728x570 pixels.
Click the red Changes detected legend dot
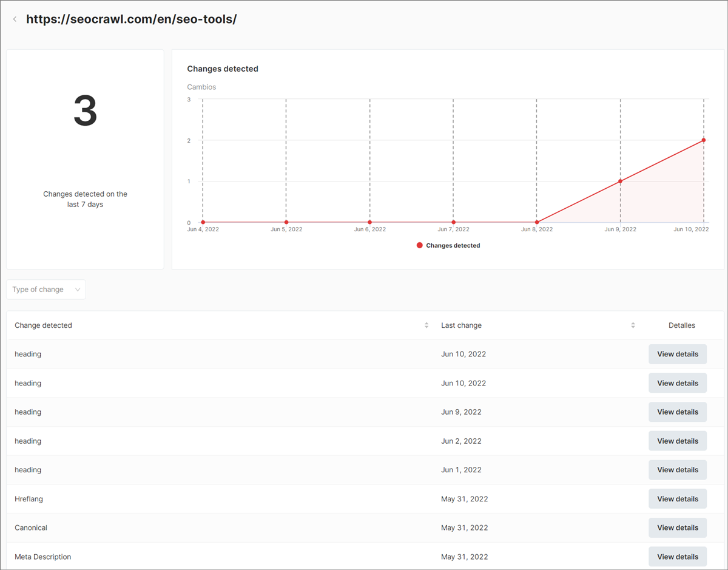pos(419,245)
